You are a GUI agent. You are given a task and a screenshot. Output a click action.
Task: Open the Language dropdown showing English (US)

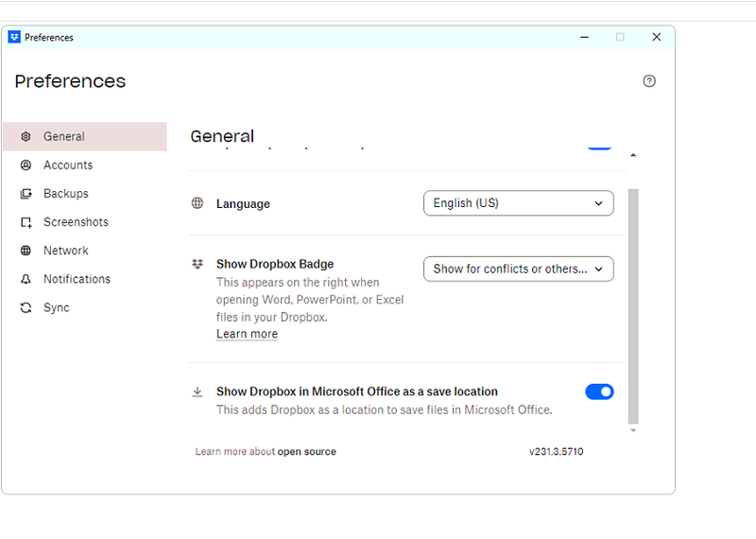pos(518,203)
